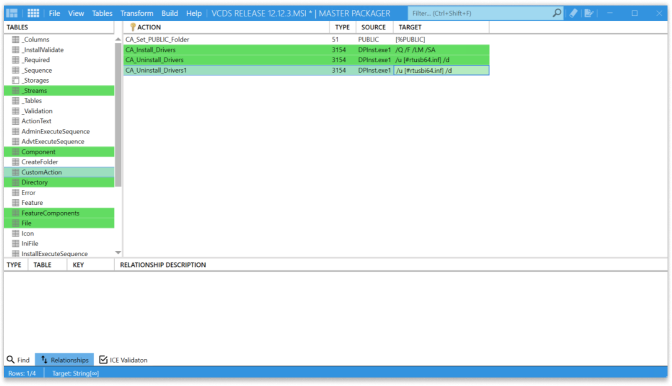Click the [%PUBLIC] target cell
The image size is (672, 386).
441,39
